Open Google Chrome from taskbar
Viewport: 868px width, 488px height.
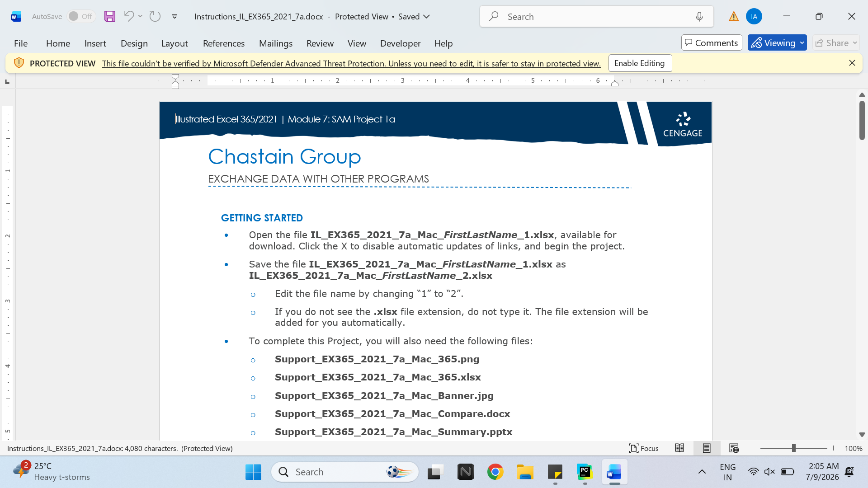pos(495,472)
